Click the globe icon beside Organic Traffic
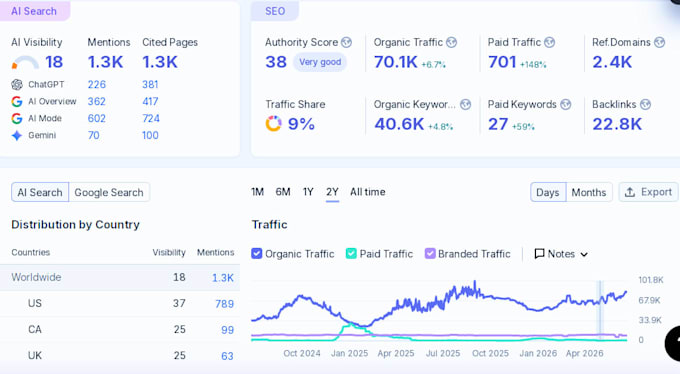680x374 pixels. [x=451, y=42]
